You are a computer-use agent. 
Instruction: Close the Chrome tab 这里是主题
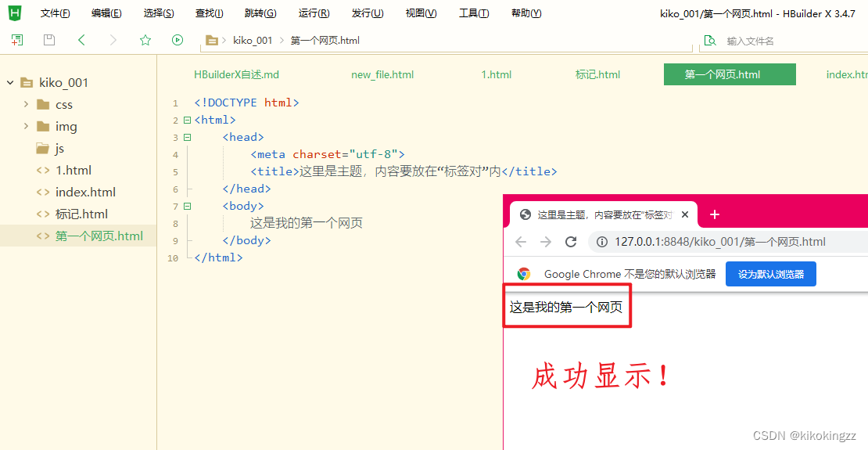[x=685, y=214]
